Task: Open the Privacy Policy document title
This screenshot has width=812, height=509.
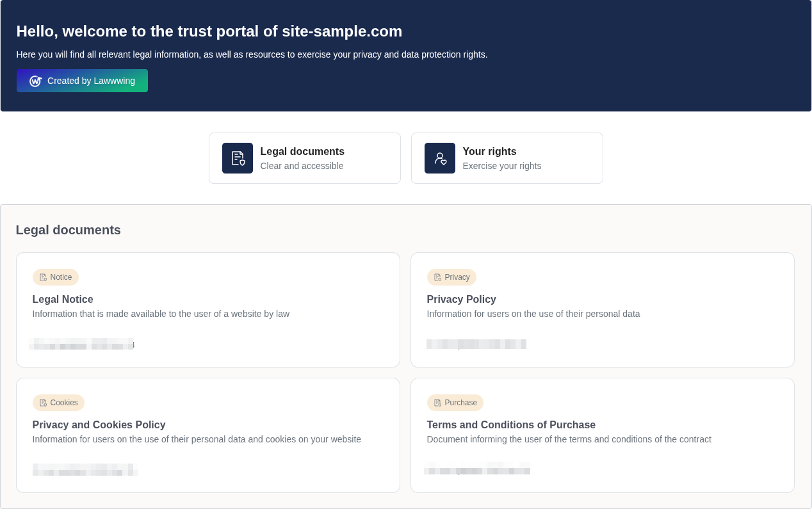Action: [461, 299]
